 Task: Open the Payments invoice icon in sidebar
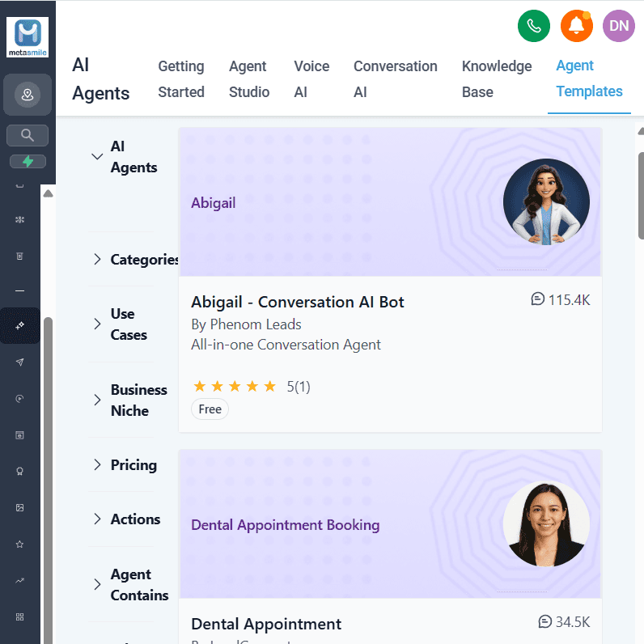coord(19,256)
